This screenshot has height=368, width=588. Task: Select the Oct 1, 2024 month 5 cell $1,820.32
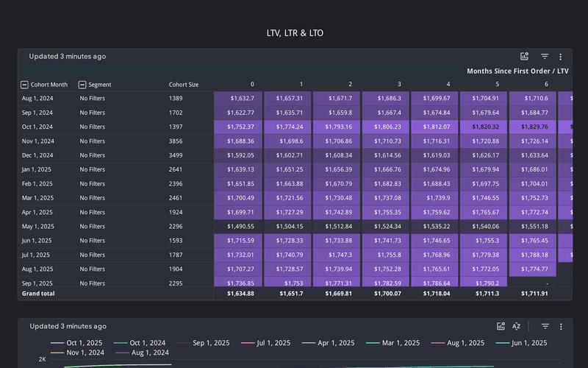tap(484, 127)
